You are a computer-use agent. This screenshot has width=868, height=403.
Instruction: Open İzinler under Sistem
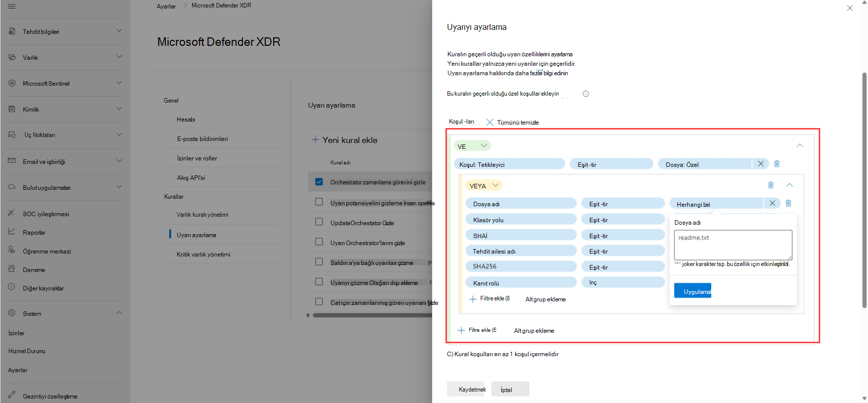coord(16,333)
